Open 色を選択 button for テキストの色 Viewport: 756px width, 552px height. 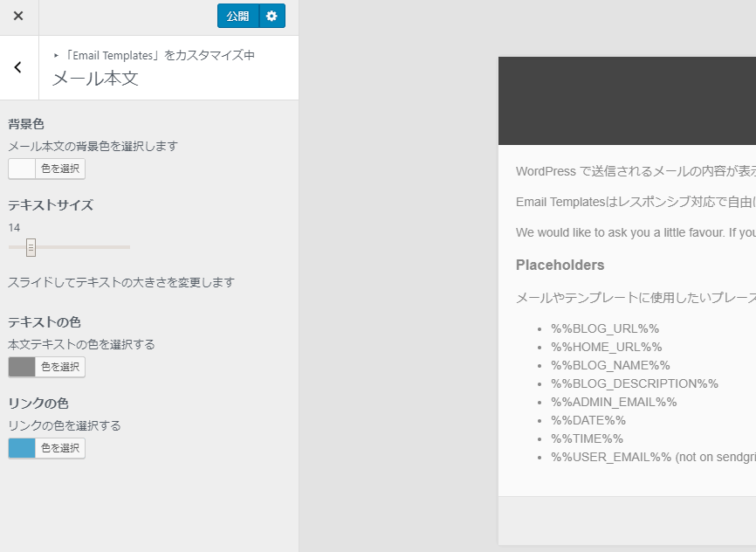[x=60, y=367]
